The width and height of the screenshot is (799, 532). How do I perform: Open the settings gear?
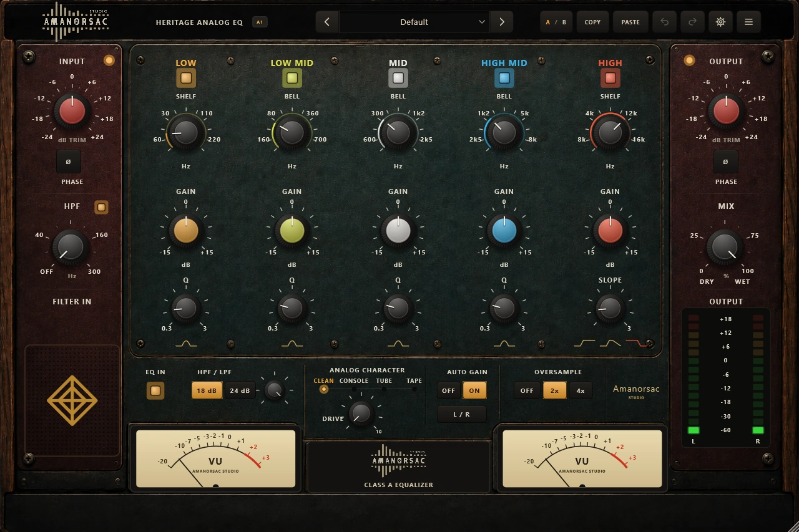[x=720, y=22]
